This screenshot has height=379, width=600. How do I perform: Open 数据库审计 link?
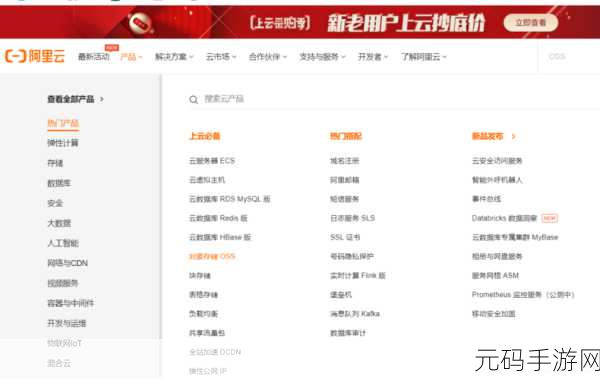[348, 333]
